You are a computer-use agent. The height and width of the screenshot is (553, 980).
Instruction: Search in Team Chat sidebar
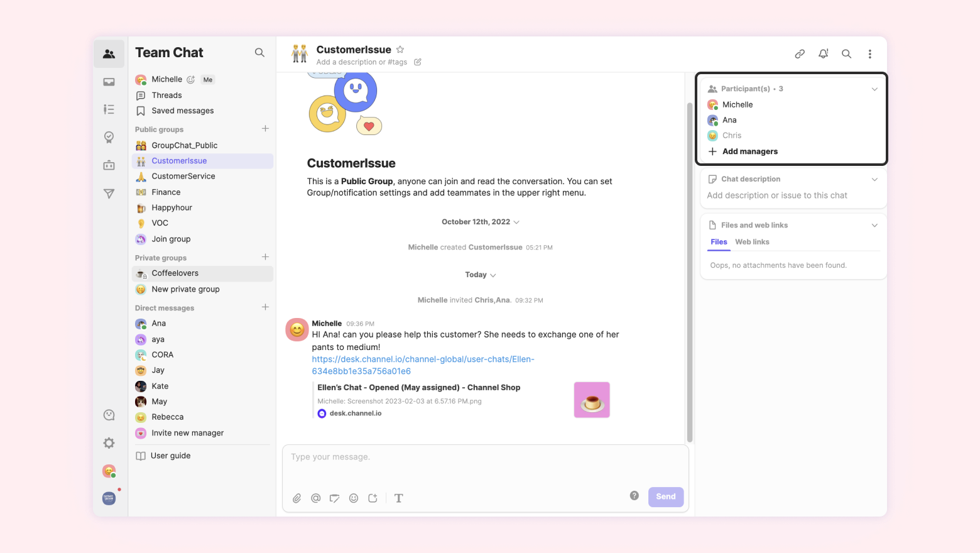(x=259, y=53)
